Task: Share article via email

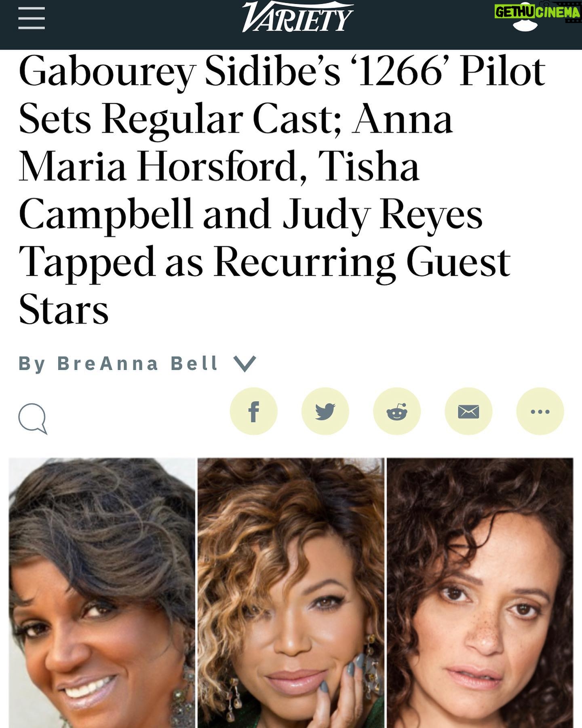Action: [x=468, y=411]
